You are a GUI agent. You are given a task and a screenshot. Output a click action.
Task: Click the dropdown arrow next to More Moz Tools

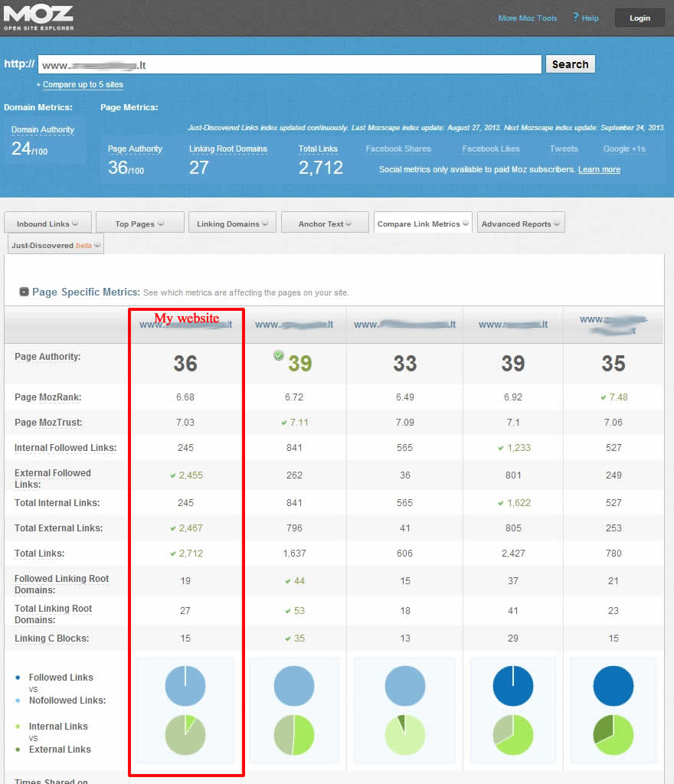point(563,18)
